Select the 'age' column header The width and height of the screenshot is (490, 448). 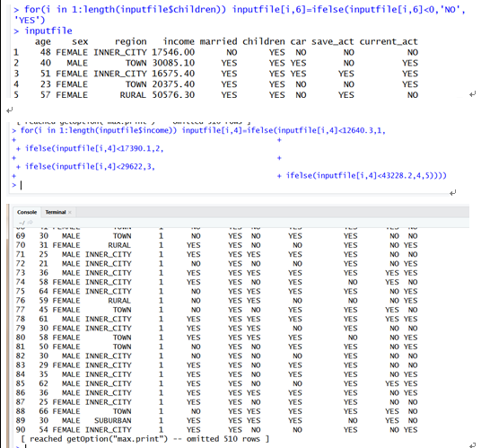click(43, 41)
